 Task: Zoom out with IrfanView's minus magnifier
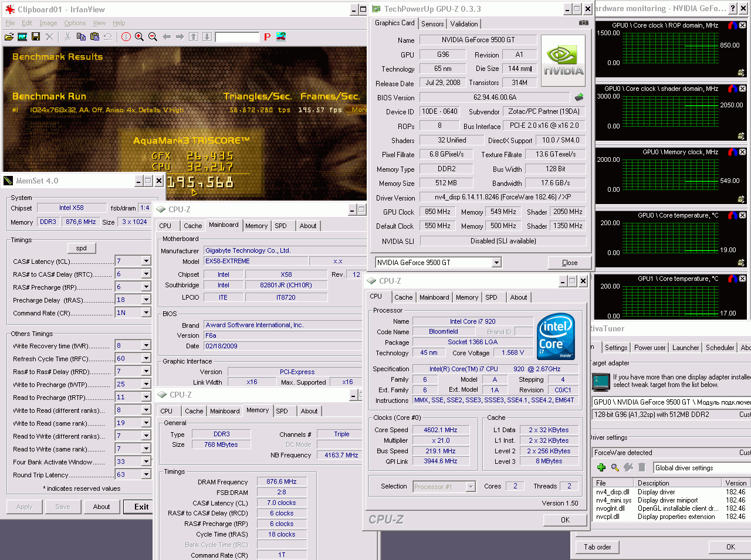pyautogui.click(x=153, y=36)
